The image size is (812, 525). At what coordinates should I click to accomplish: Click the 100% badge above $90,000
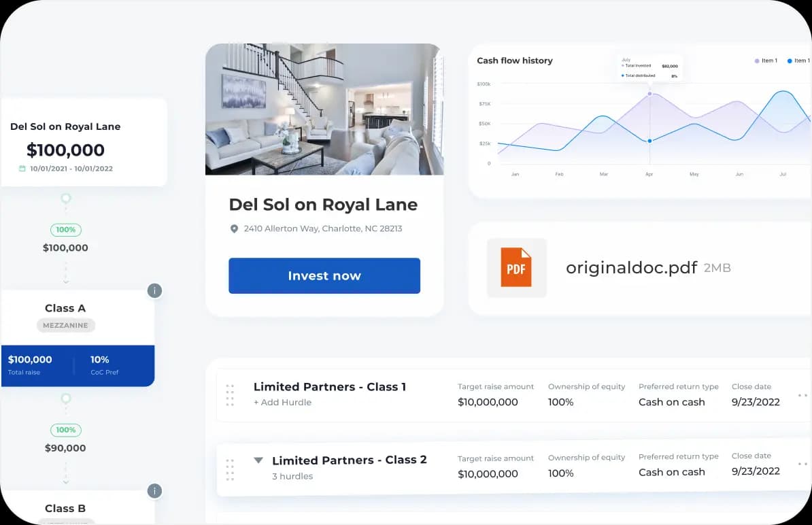click(x=66, y=430)
